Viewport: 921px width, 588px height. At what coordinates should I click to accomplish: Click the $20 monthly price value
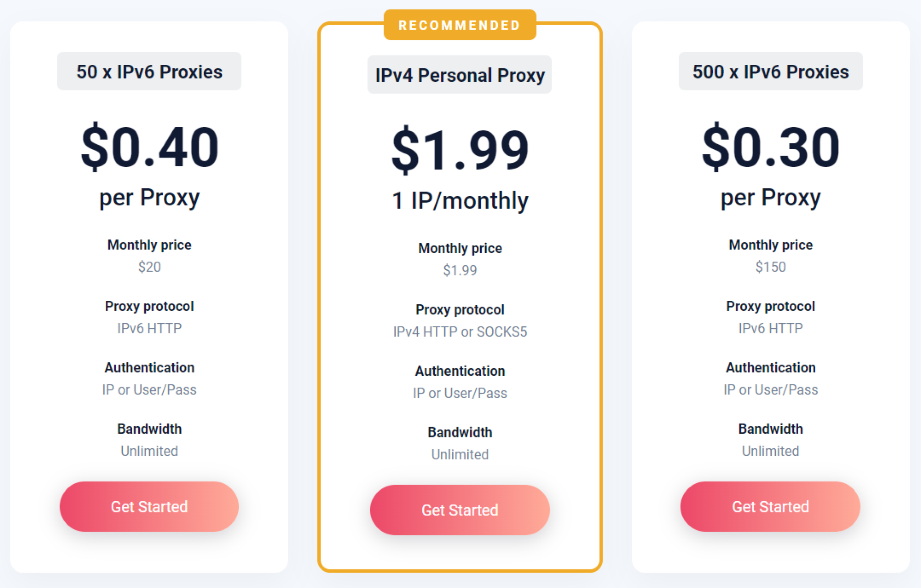pos(149,267)
